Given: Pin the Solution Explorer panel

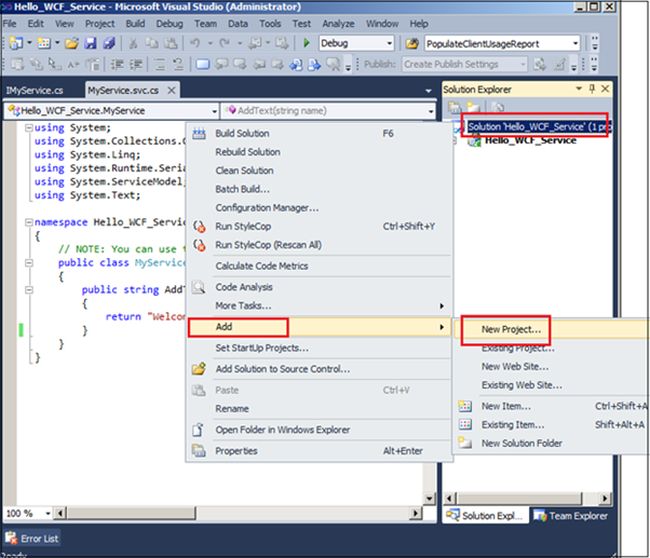Looking at the screenshot, I should click(592, 88).
